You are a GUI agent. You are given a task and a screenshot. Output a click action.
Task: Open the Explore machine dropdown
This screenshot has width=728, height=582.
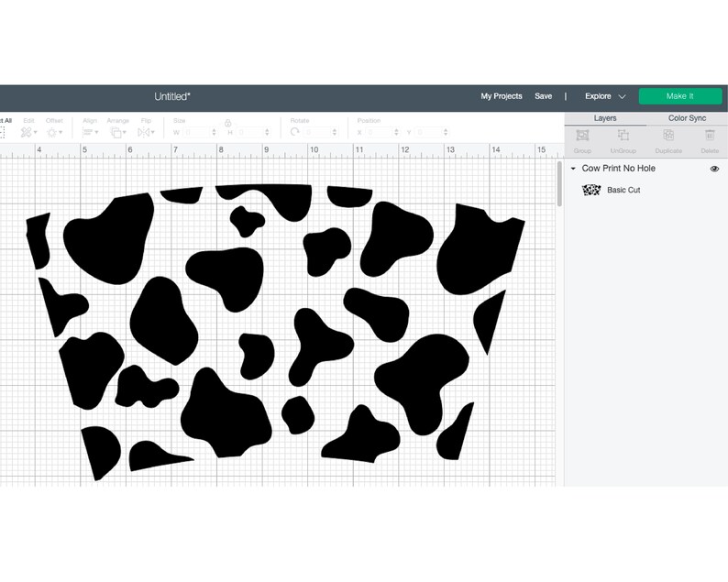pyautogui.click(x=605, y=96)
